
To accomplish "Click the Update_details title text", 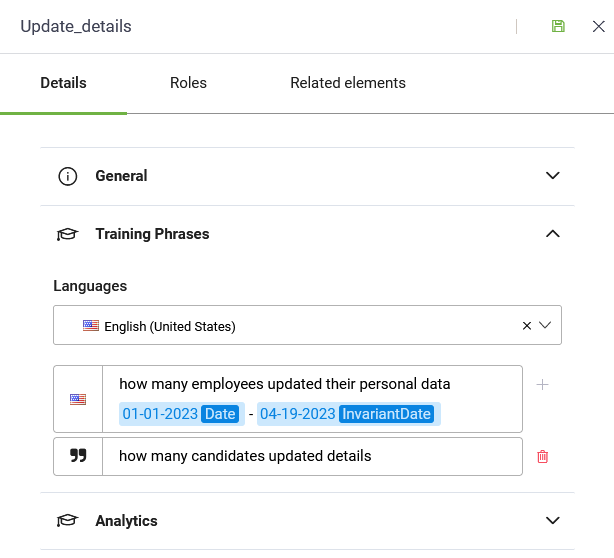I will pyautogui.click(x=76, y=26).
